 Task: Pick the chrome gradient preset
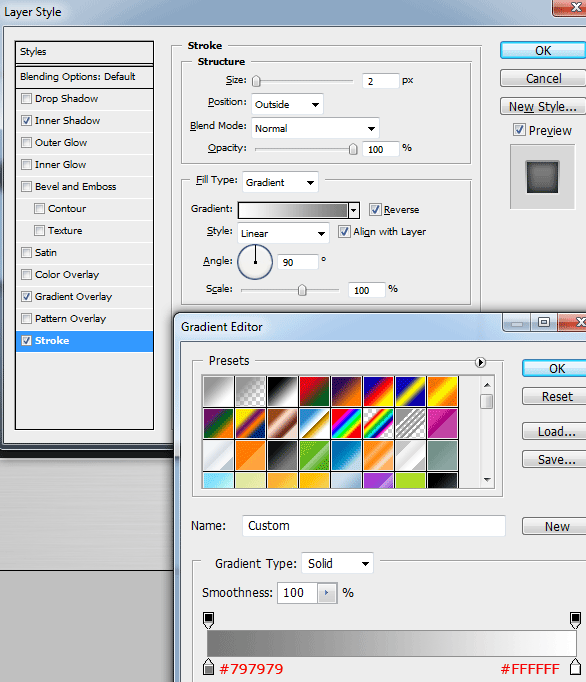pos(314,423)
